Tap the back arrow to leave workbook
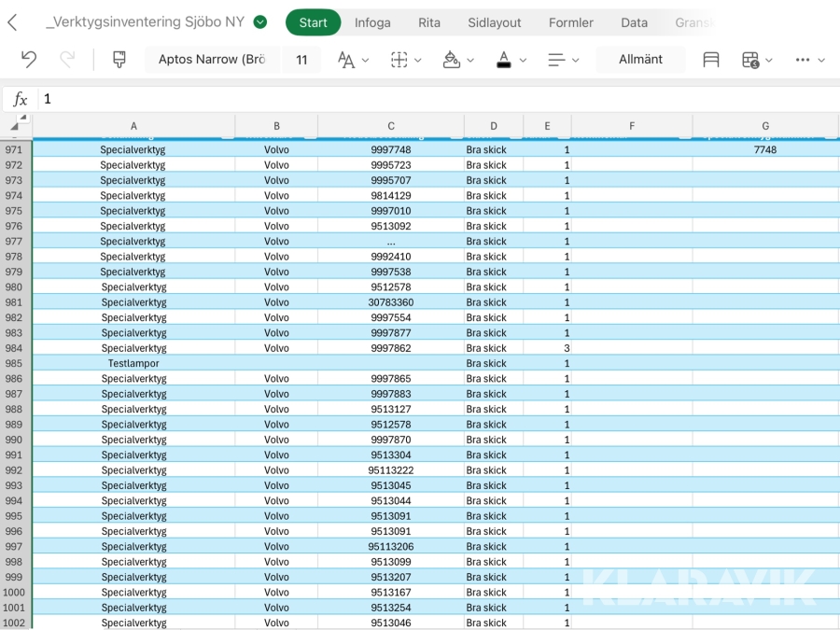840x630 pixels. coord(13,22)
